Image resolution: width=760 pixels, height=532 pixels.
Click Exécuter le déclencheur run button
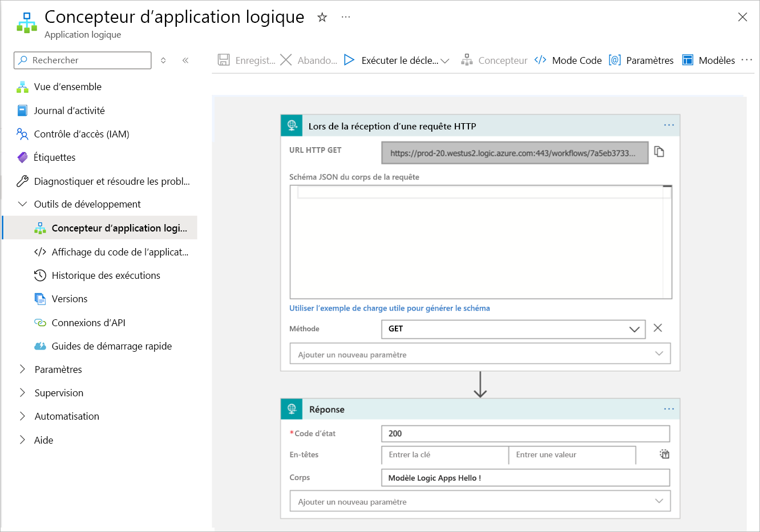point(391,60)
